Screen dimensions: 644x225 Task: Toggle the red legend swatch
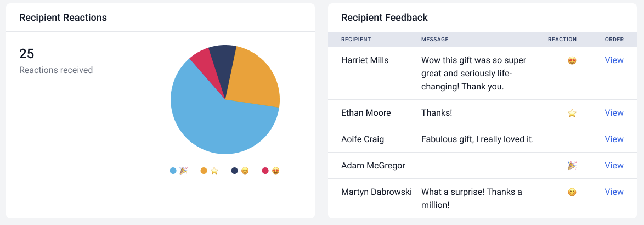pos(265,171)
